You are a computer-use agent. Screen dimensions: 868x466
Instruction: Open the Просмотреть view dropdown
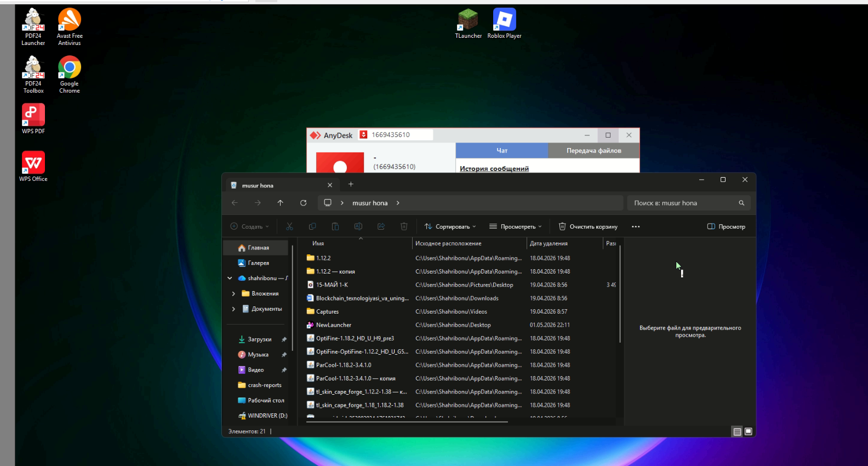tap(516, 226)
